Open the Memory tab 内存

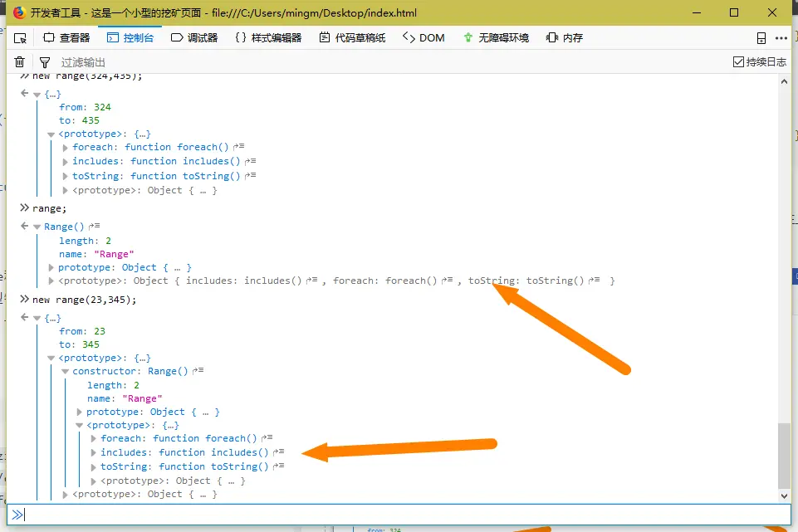[x=565, y=37]
